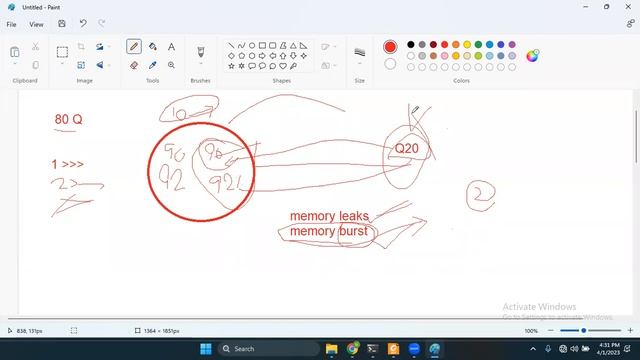Select the Color picker eyedropper tool
Screen dimensions: 640x360
click(153, 65)
